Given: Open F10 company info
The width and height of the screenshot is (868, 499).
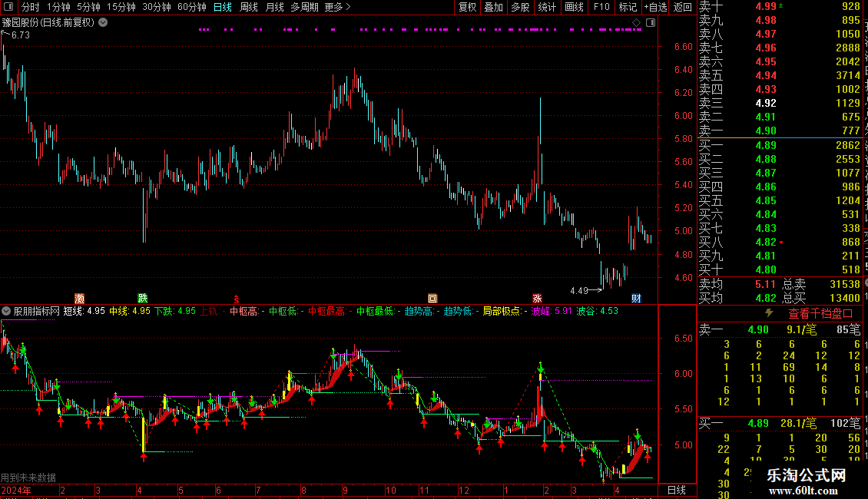Looking at the screenshot, I should tap(601, 7).
